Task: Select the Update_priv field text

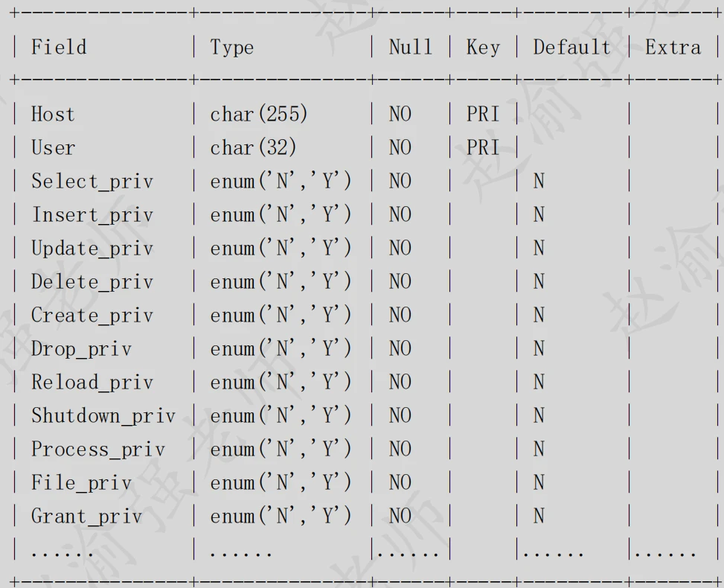Action: [92, 249]
